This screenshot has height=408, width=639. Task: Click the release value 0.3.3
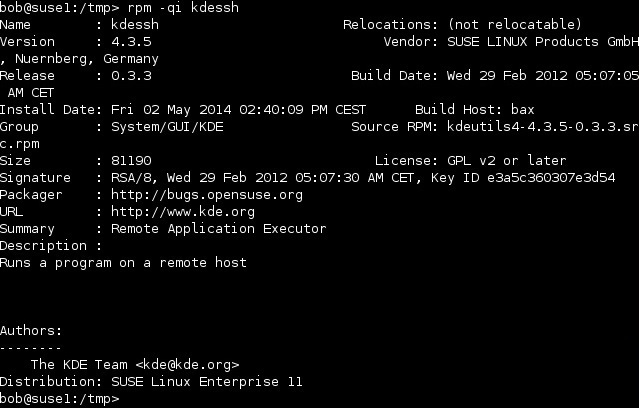point(131,75)
